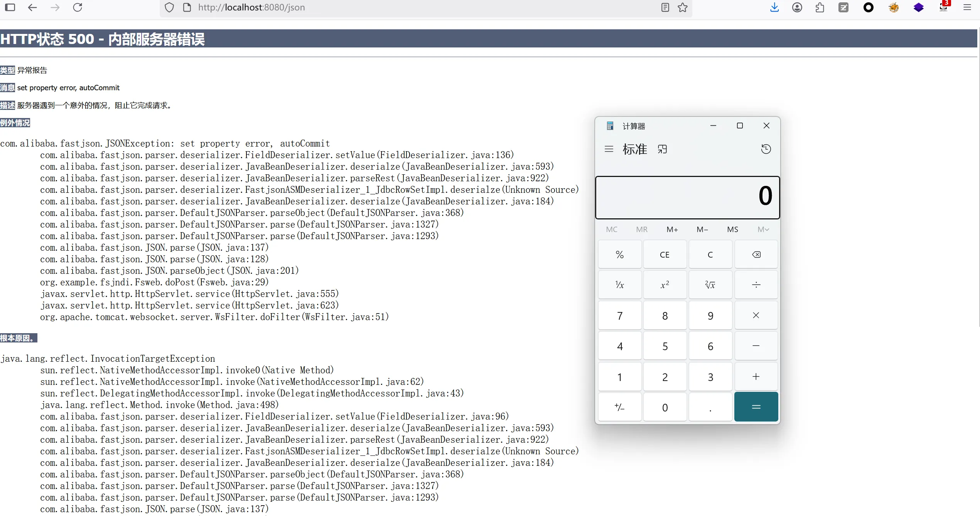Expand the memory list dropdown

(763, 229)
